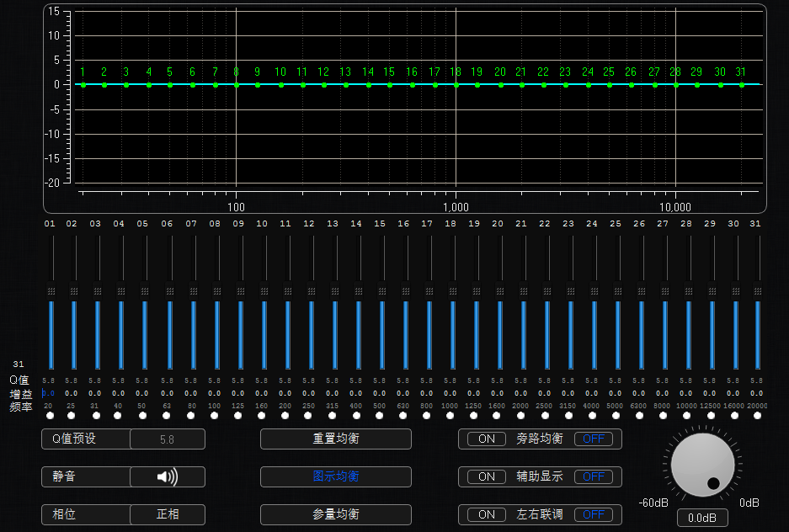Click the indicator dot below the 20000 Hz band
Viewport: 789px width, 532px height.
click(755, 414)
